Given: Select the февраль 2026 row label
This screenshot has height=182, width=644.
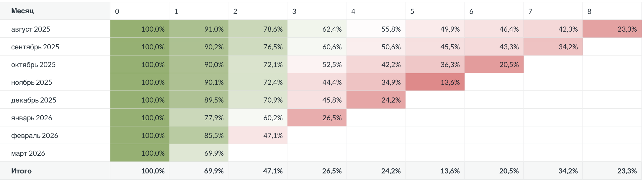Looking at the screenshot, I should 35,135.
